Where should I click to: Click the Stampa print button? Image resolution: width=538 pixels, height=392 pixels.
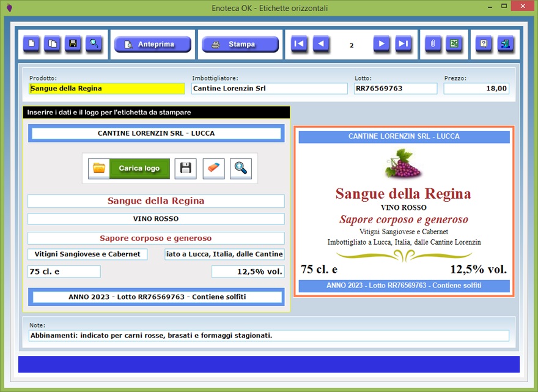pyautogui.click(x=240, y=44)
